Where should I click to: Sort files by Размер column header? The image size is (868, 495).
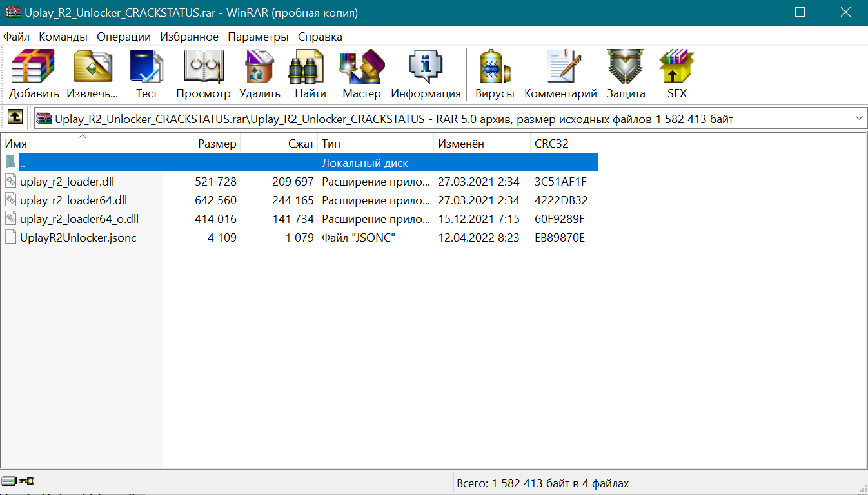point(202,143)
